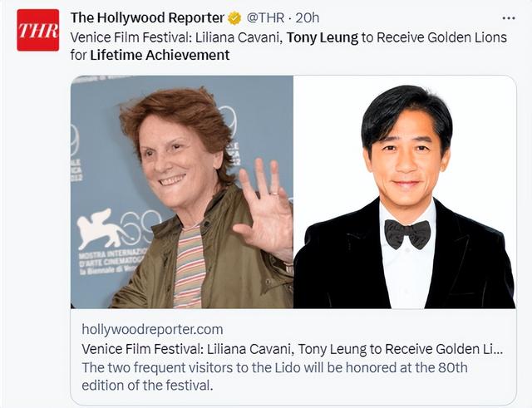Open the link card headline about Venice

pos(292,349)
